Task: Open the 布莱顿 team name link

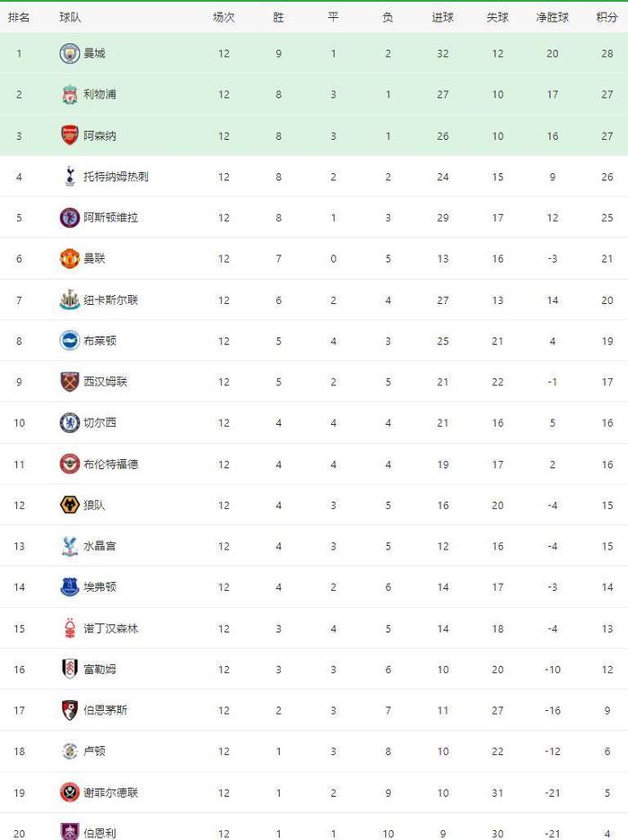Action: (100, 341)
